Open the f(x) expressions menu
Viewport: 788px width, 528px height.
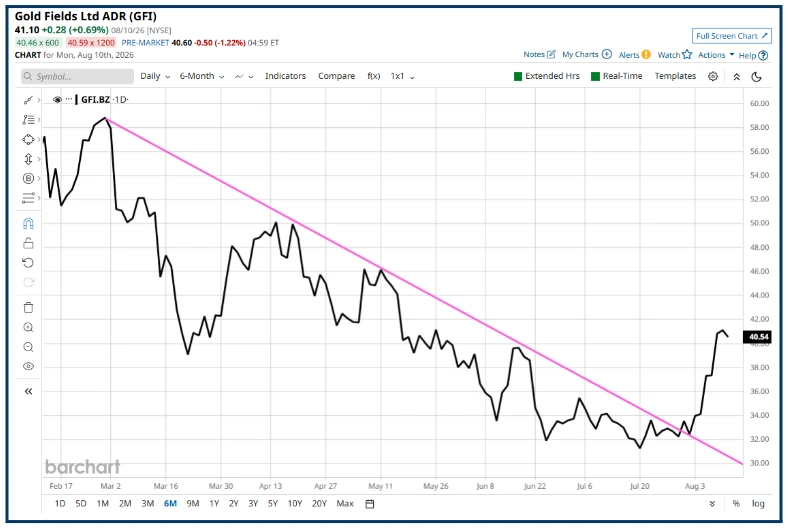point(373,76)
